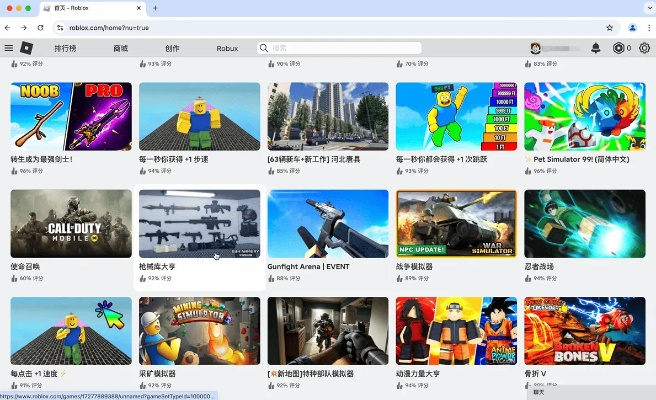
Task: Open the notifications bell
Action: tap(596, 48)
